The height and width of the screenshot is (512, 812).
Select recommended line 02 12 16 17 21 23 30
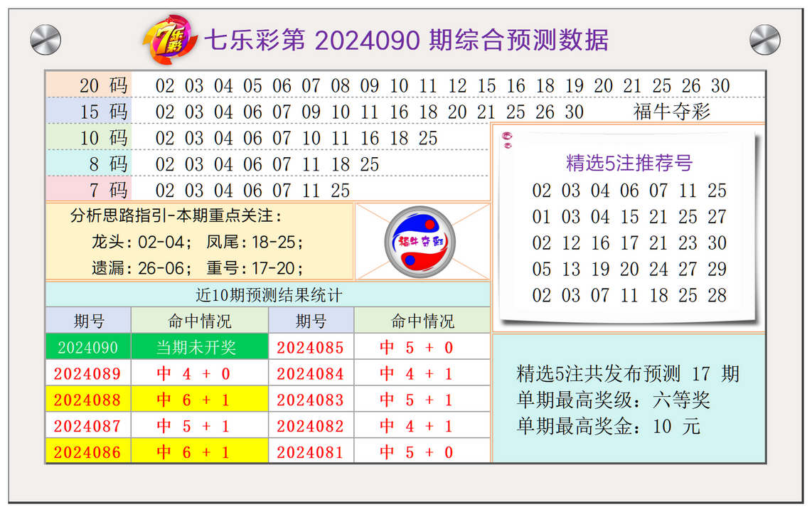(x=629, y=242)
